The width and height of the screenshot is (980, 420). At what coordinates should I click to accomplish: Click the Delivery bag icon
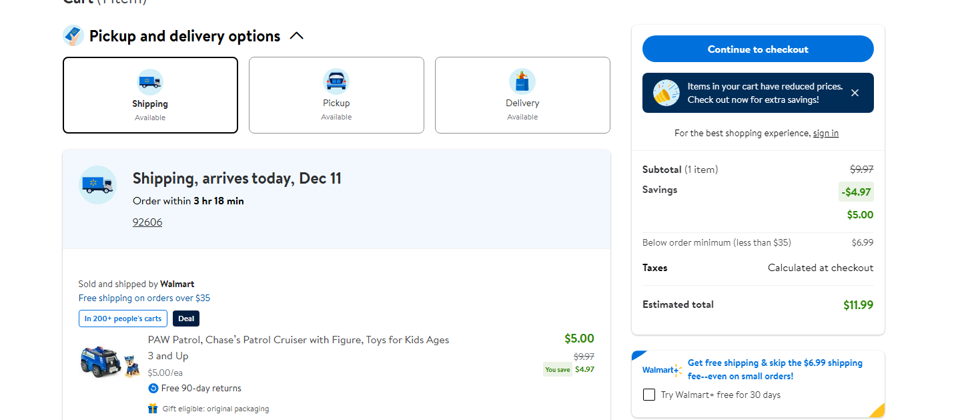[522, 81]
